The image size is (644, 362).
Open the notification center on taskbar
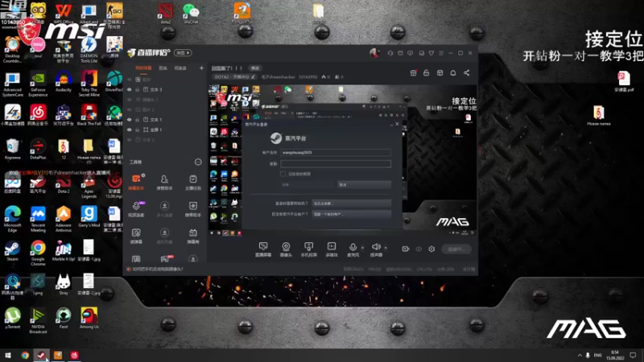[633, 355]
